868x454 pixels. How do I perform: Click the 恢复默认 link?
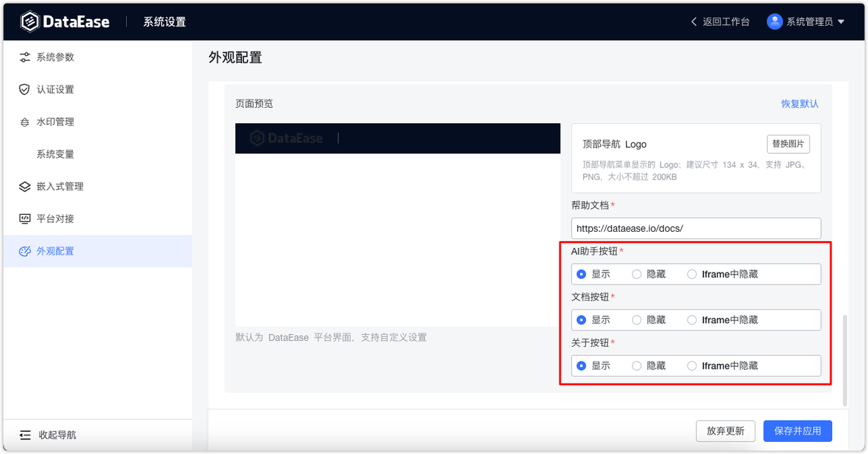[x=799, y=103]
